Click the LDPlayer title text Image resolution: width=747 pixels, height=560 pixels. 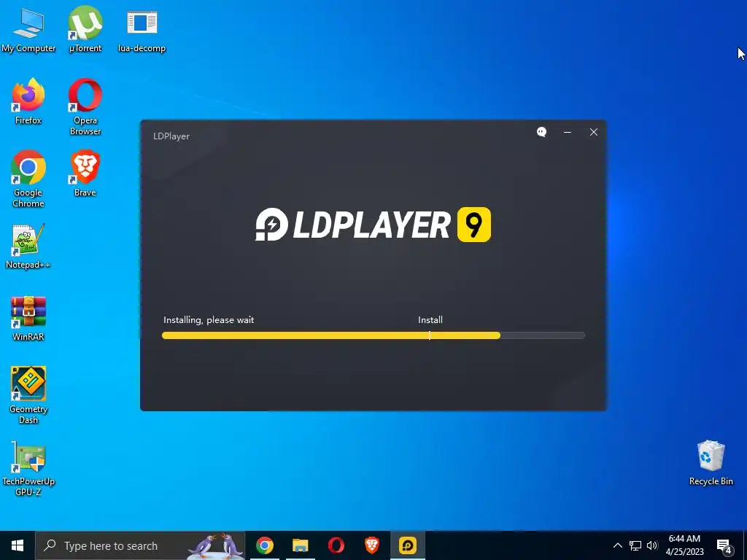(171, 136)
